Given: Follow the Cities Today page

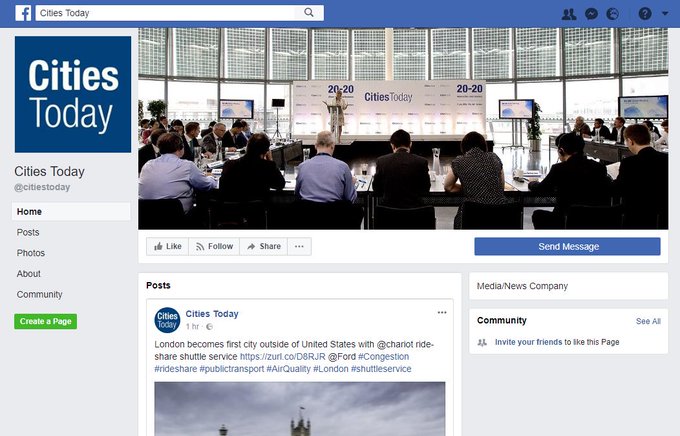Looking at the screenshot, I should coord(214,246).
